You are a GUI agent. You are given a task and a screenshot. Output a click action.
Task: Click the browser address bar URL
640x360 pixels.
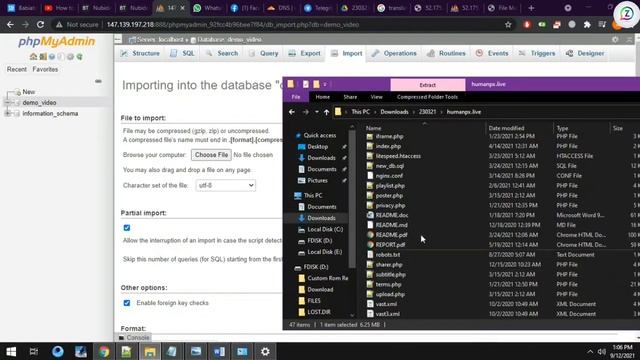[x=233, y=24]
